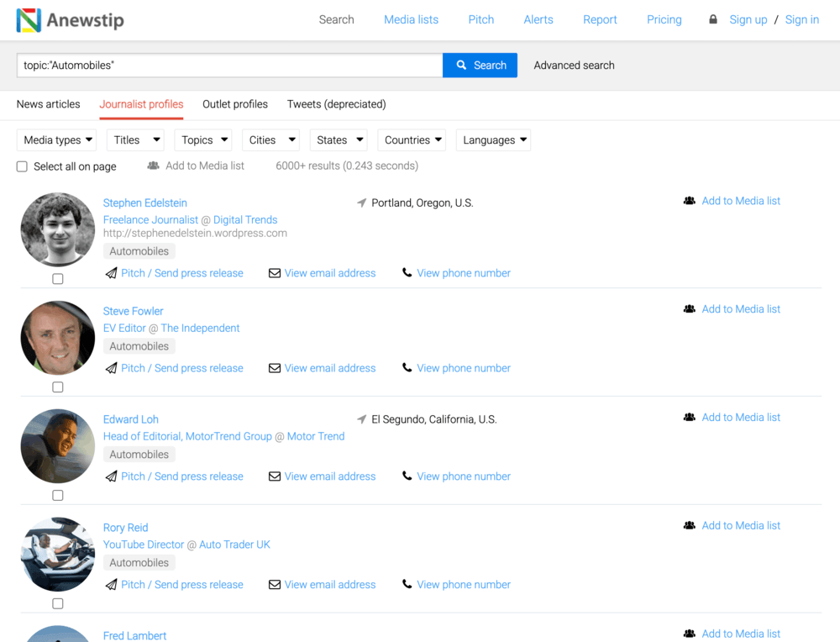Switch to the Outlet profiles tab
Viewport: 840px width, 642px height.
click(x=235, y=104)
